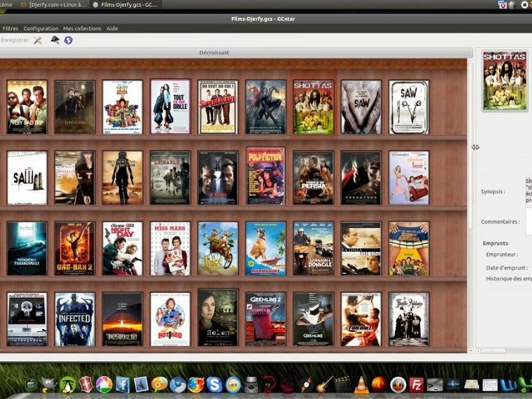The height and width of the screenshot is (399, 532).
Task: Open Picasa from the dock
Action: point(104,385)
